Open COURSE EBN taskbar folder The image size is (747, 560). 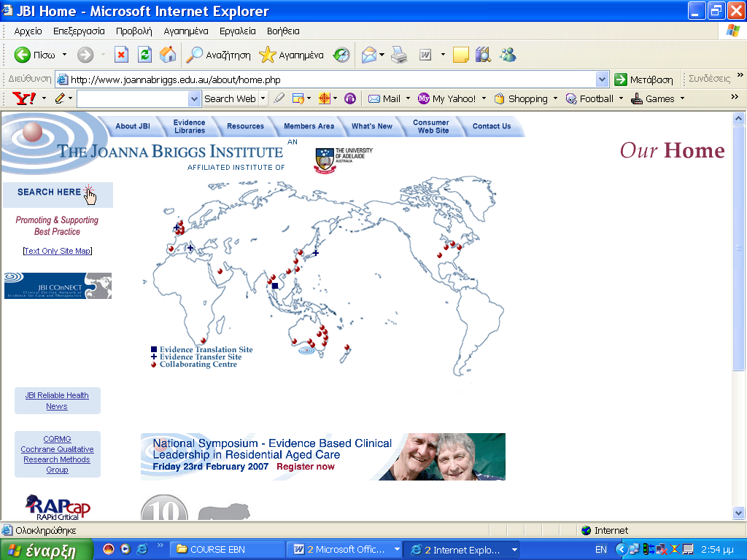point(226,550)
